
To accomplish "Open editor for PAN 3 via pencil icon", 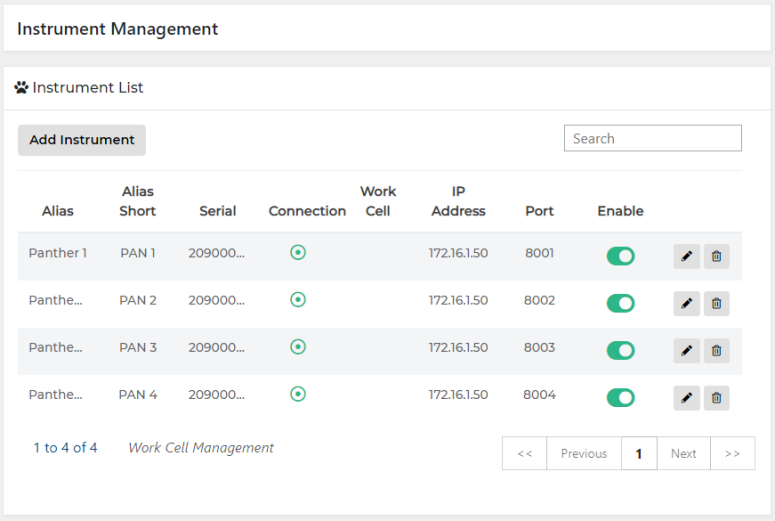I will click(686, 350).
